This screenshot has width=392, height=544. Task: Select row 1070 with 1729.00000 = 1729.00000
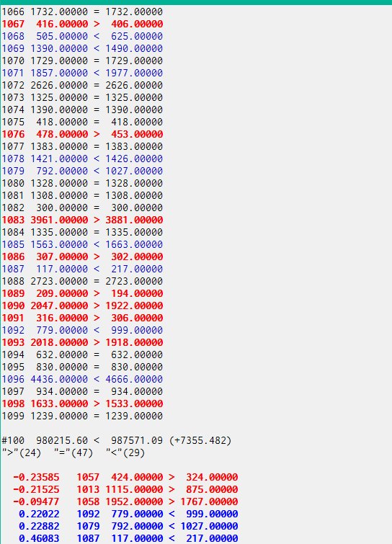[82, 61]
